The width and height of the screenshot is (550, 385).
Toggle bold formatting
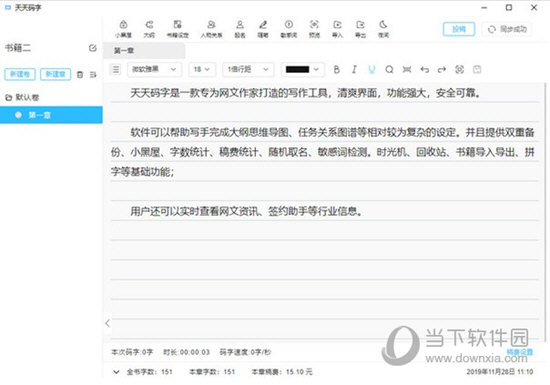[336, 69]
